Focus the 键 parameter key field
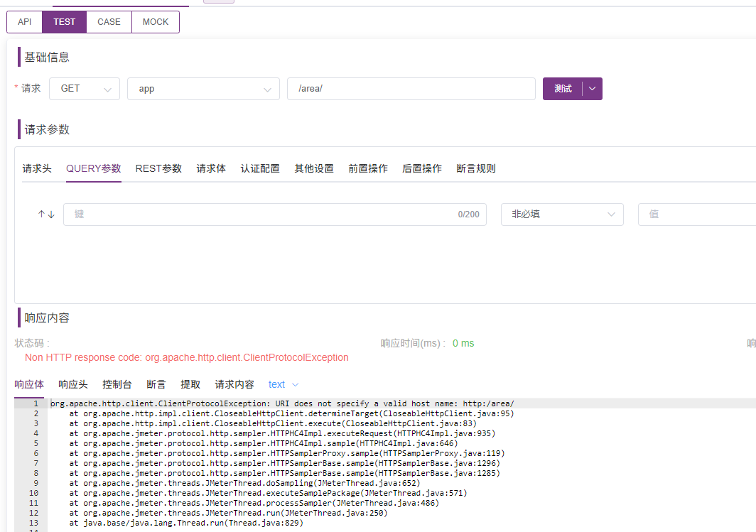This screenshot has width=756, height=532. 275,215
